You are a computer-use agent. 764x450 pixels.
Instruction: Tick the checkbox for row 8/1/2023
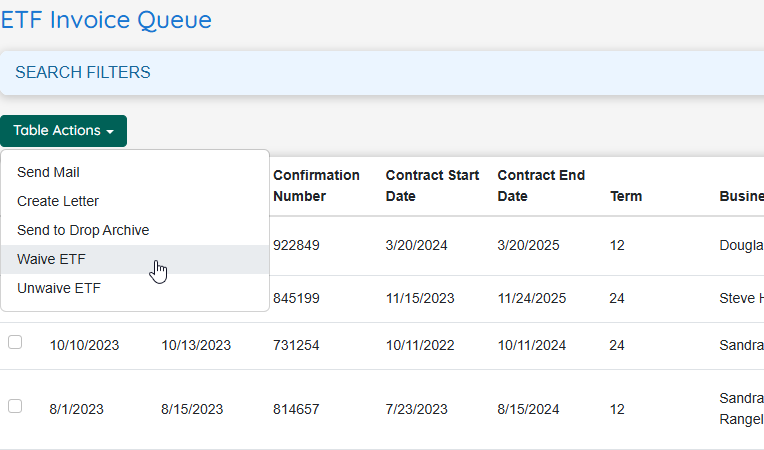point(15,406)
